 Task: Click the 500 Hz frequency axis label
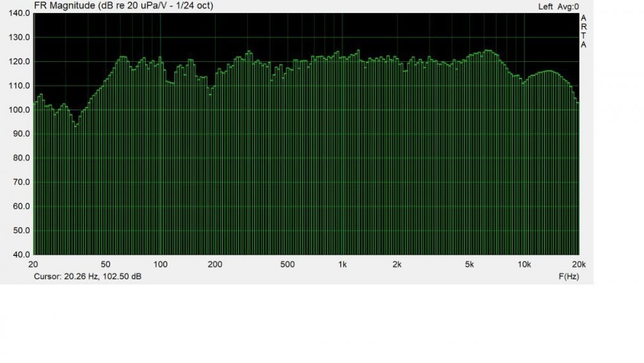point(288,264)
